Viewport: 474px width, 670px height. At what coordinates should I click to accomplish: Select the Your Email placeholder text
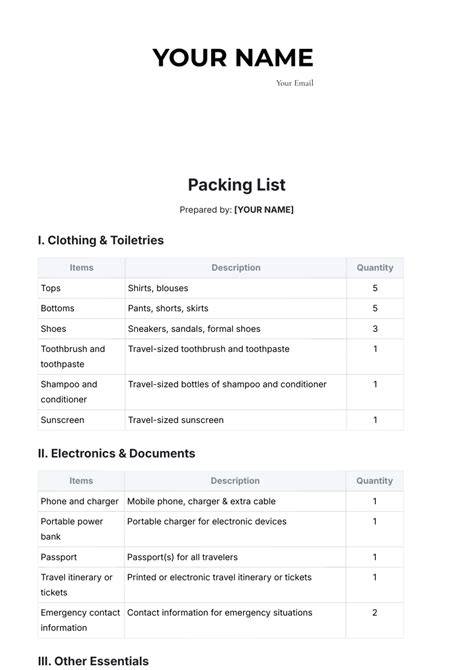pyautogui.click(x=294, y=83)
